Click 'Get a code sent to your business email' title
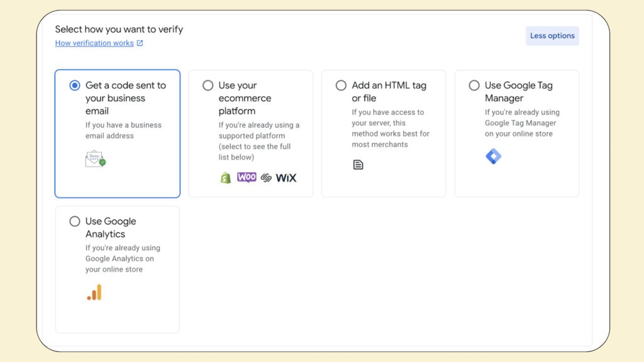The image size is (644, 362). (x=126, y=98)
